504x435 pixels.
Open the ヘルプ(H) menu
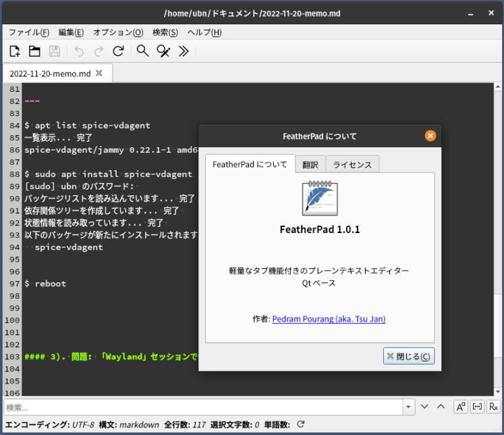point(204,32)
